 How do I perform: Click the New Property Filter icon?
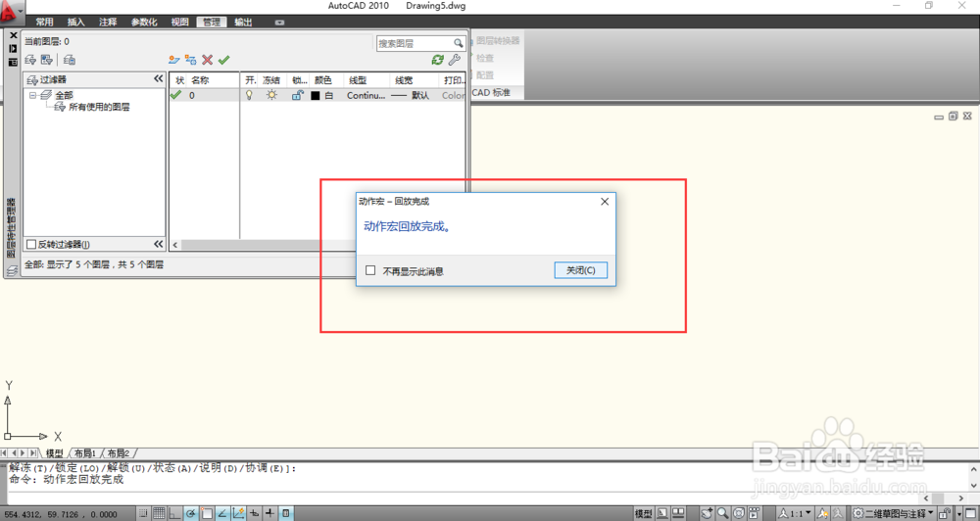coord(30,60)
